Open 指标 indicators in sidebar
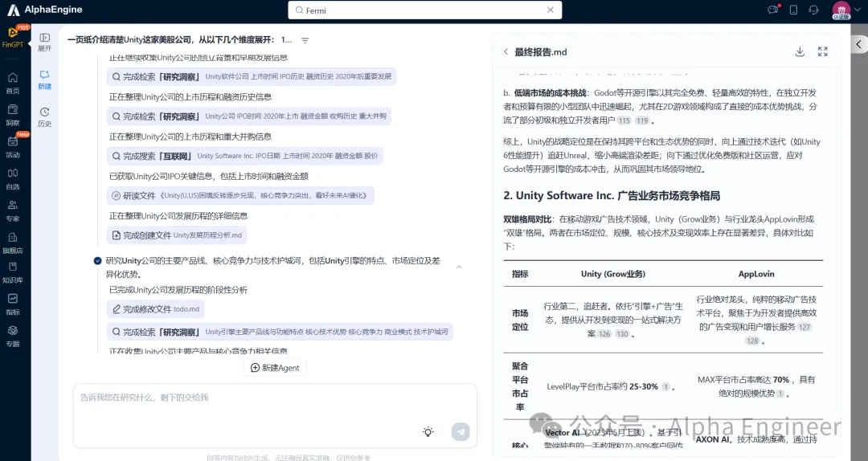 [13, 304]
